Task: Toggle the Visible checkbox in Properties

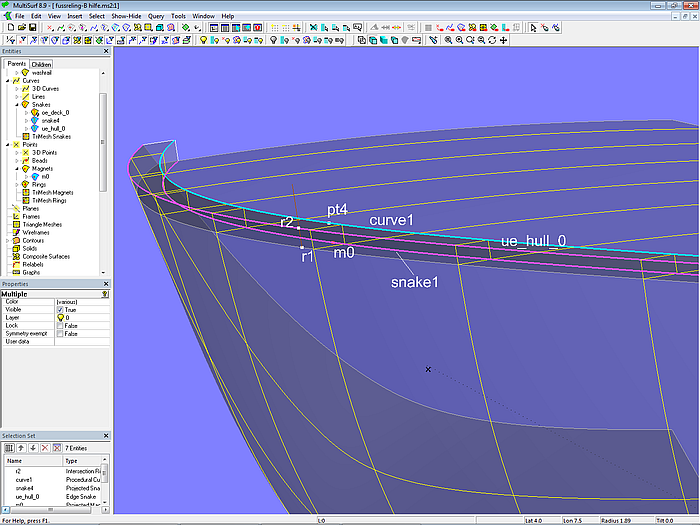Action: [x=61, y=309]
